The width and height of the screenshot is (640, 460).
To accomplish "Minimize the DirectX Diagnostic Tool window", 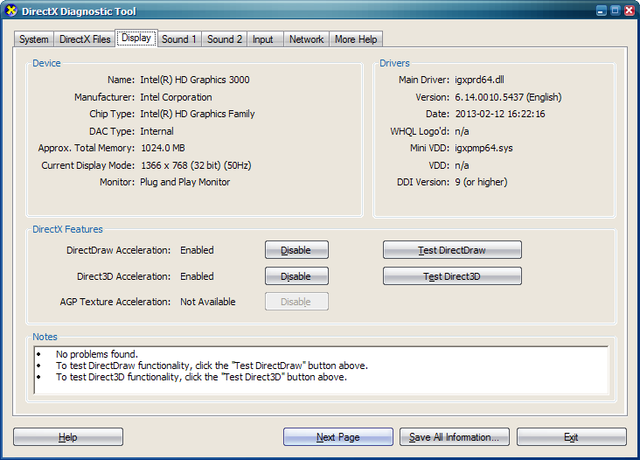I will click(601, 11).
